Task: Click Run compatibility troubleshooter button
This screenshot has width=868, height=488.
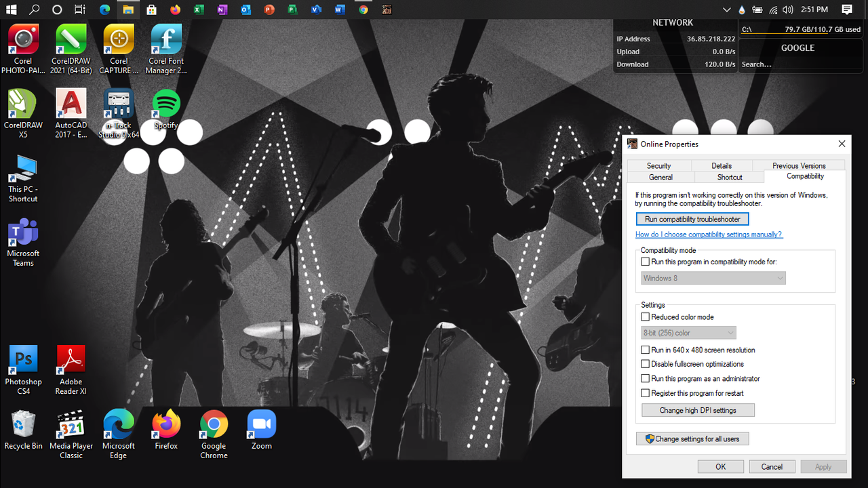Action: 692,219
